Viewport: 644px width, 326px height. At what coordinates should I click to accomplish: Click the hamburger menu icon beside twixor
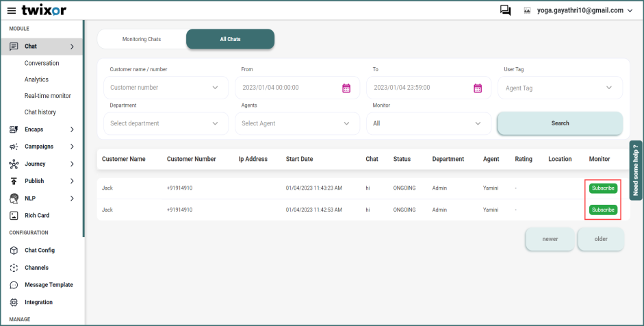click(11, 10)
